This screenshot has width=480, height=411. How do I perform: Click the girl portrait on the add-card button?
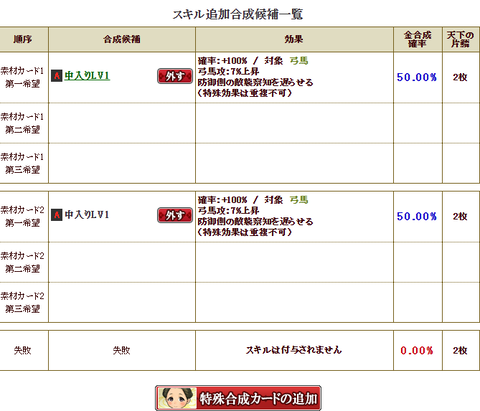pyautogui.click(x=177, y=398)
